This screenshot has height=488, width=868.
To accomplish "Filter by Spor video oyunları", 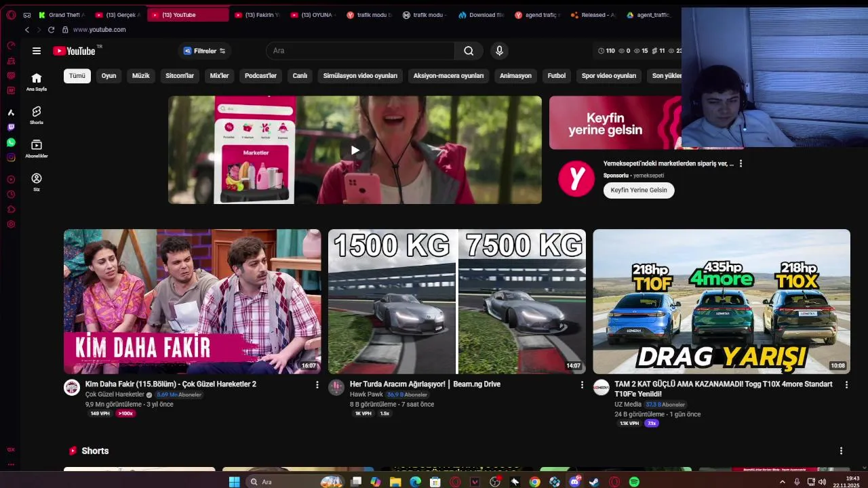I will [609, 76].
